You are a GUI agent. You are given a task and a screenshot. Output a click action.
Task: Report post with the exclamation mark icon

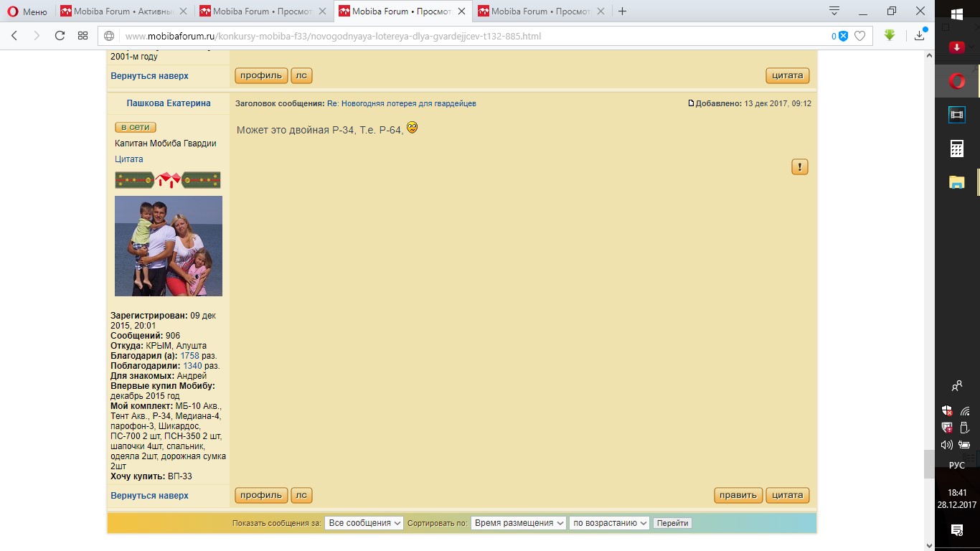click(x=800, y=167)
